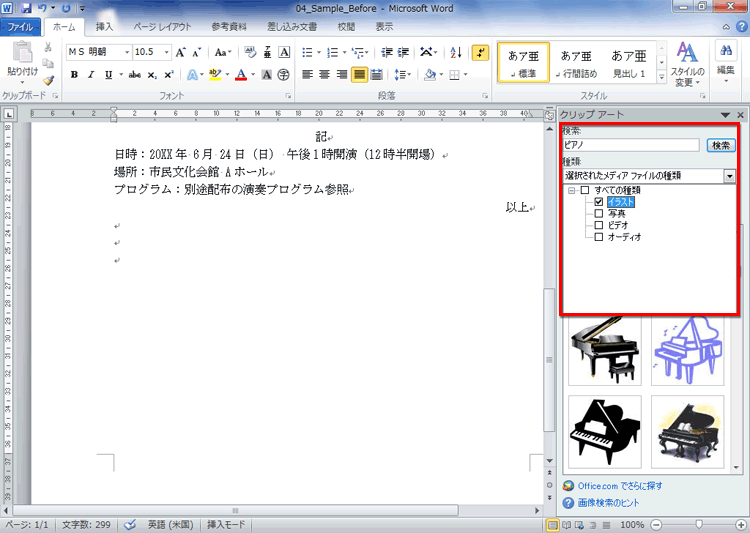Select the blue outline piano clip art
Image resolution: width=750 pixels, height=533 pixels.
click(688, 349)
